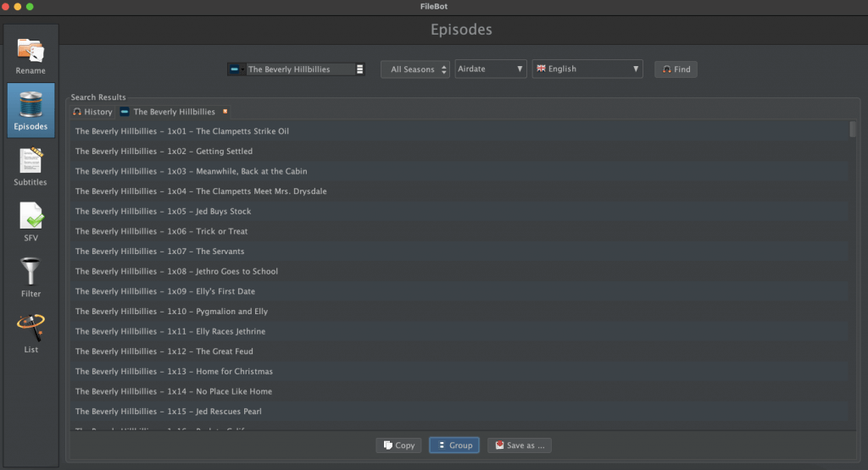Select the Episodes panel icon
The height and width of the screenshot is (470, 868).
point(31,105)
